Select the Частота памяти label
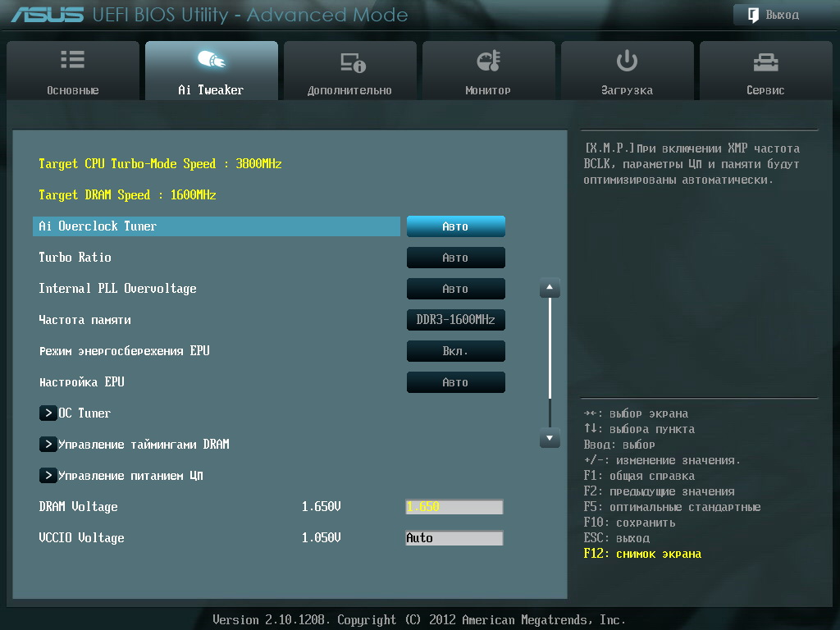The height and width of the screenshot is (630, 840). click(84, 320)
